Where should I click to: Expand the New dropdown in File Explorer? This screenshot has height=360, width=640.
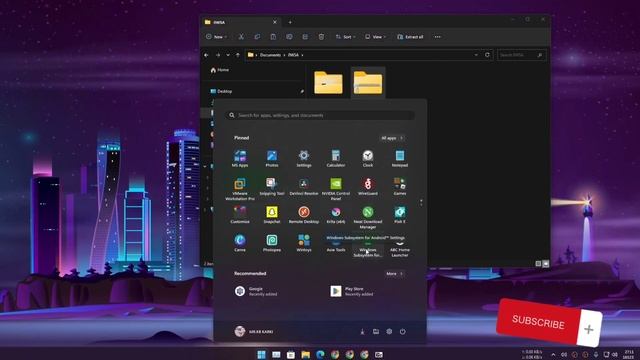pos(216,37)
